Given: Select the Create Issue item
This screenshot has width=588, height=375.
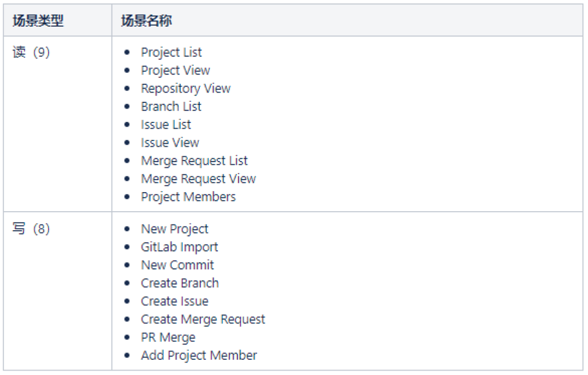Looking at the screenshot, I should pyautogui.click(x=175, y=301).
